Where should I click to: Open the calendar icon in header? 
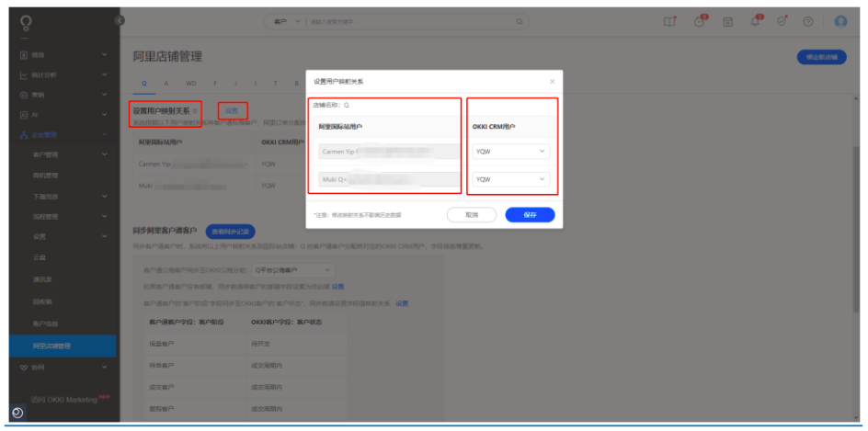tap(728, 21)
